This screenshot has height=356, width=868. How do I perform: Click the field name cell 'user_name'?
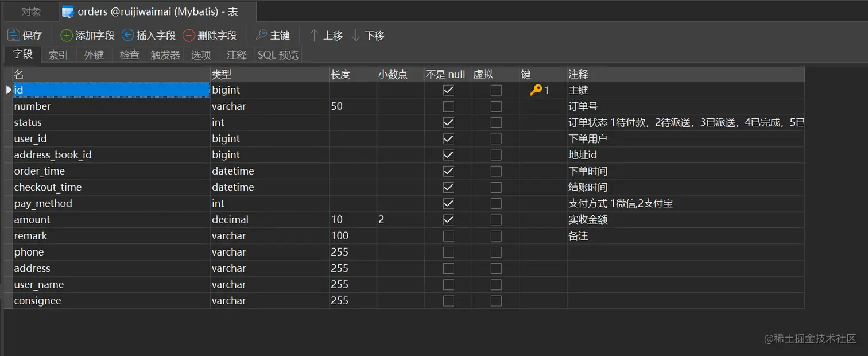point(111,284)
